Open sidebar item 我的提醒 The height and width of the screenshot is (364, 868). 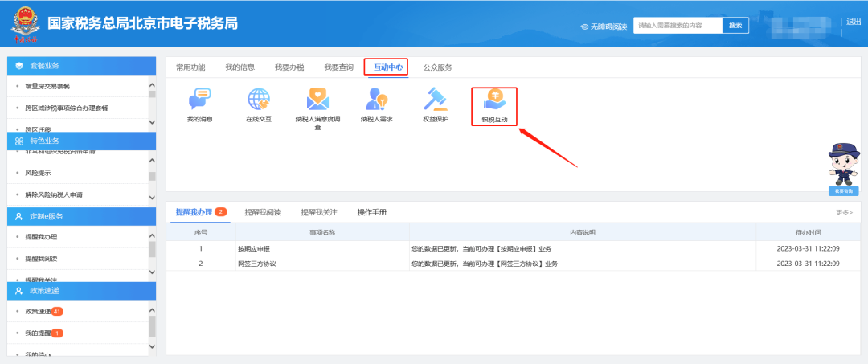[38, 333]
